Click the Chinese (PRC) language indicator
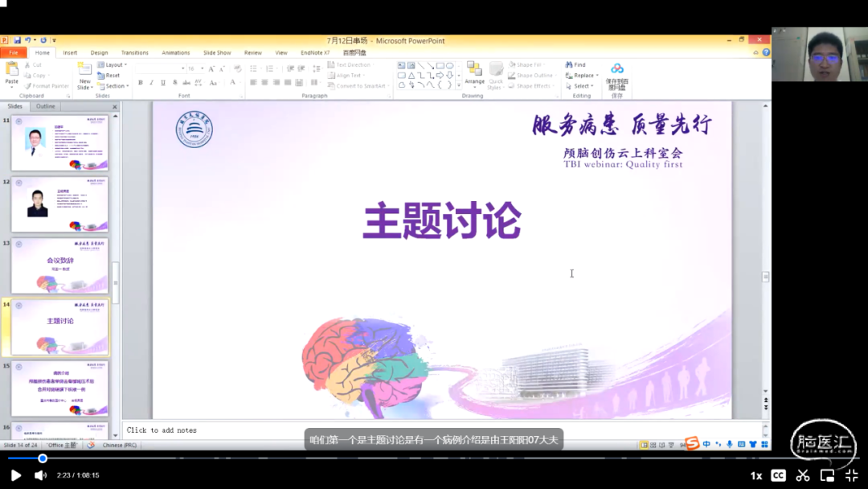Image resolution: width=868 pixels, height=489 pixels. (119, 446)
